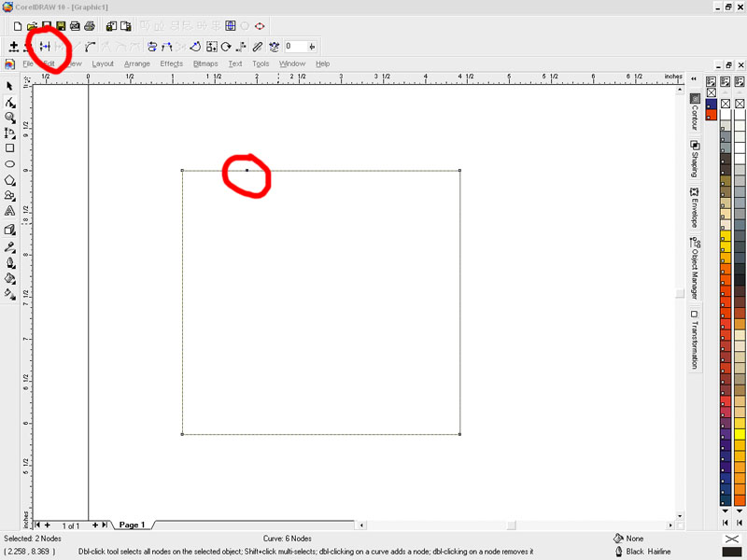This screenshot has width=747, height=560.
Task: Click the top-middle node on the square
Action: click(x=247, y=170)
